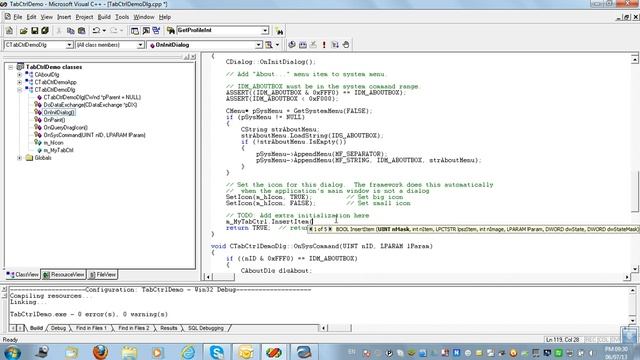Open the Undo history dropdown arrow
This screenshot has height=360, width=640.
point(104,31)
